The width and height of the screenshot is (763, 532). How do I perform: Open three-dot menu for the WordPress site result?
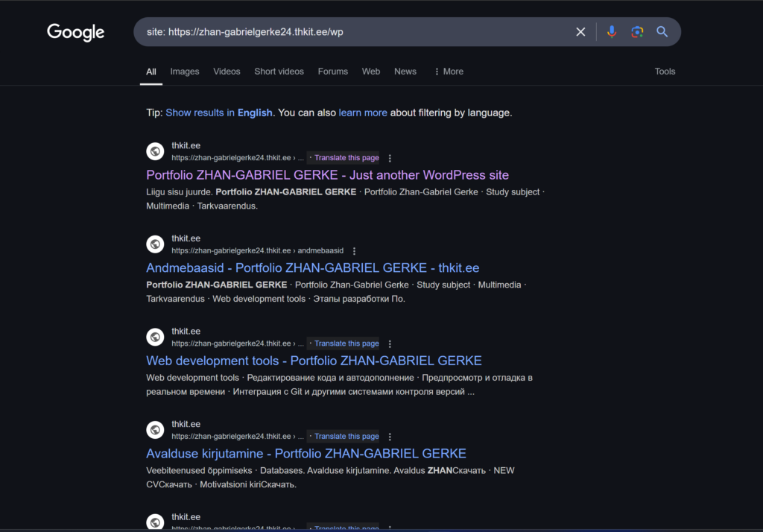pos(390,158)
